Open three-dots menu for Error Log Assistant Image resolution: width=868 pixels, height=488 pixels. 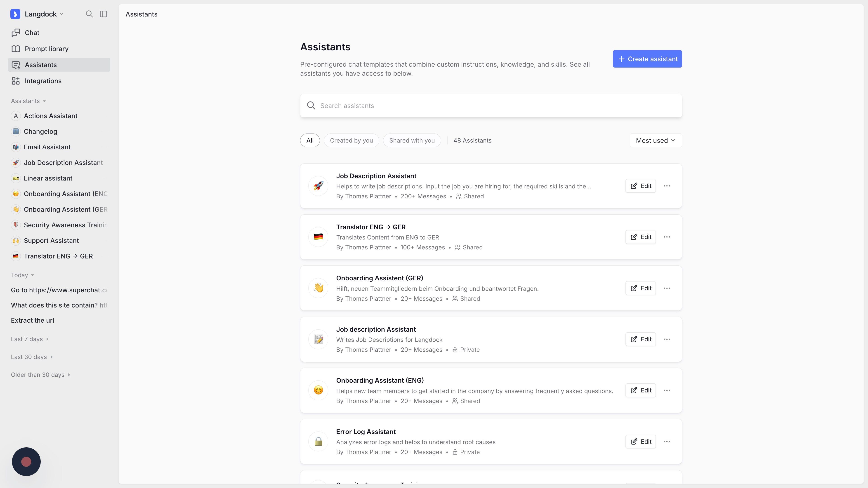click(667, 441)
